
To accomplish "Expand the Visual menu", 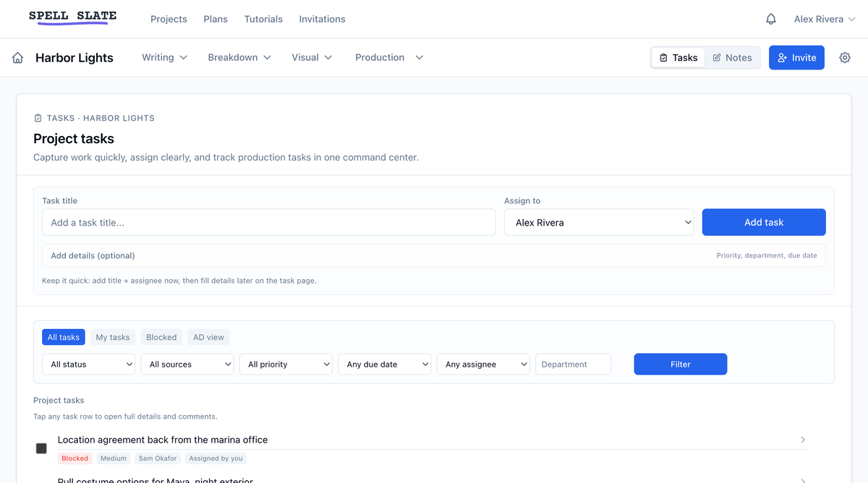I will click(x=312, y=58).
